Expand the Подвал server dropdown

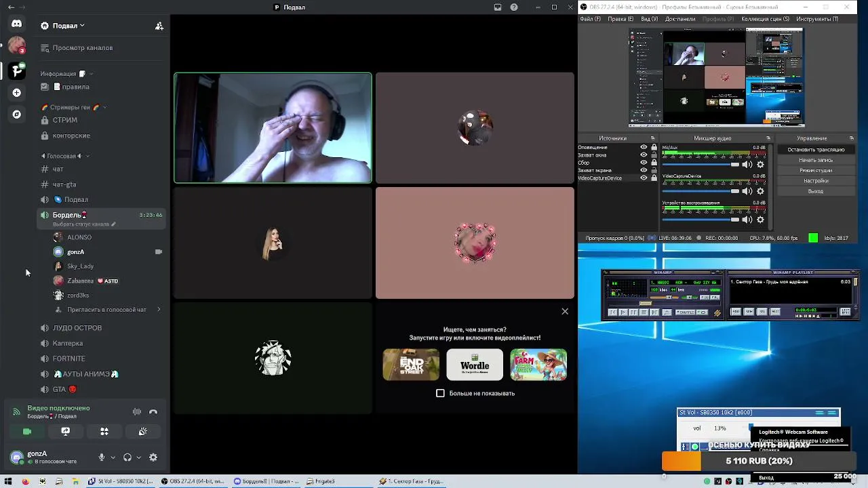pos(82,26)
